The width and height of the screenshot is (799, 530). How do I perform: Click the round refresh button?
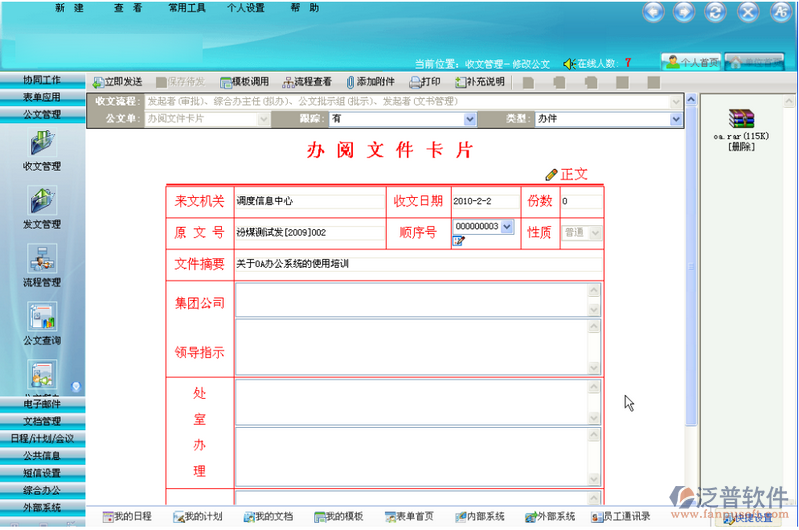(x=715, y=12)
